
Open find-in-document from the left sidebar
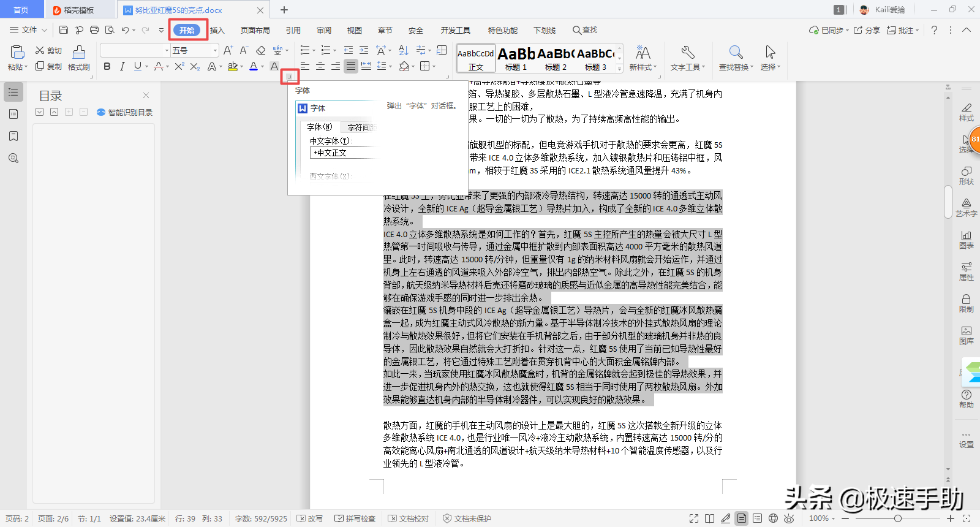point(13,158)
